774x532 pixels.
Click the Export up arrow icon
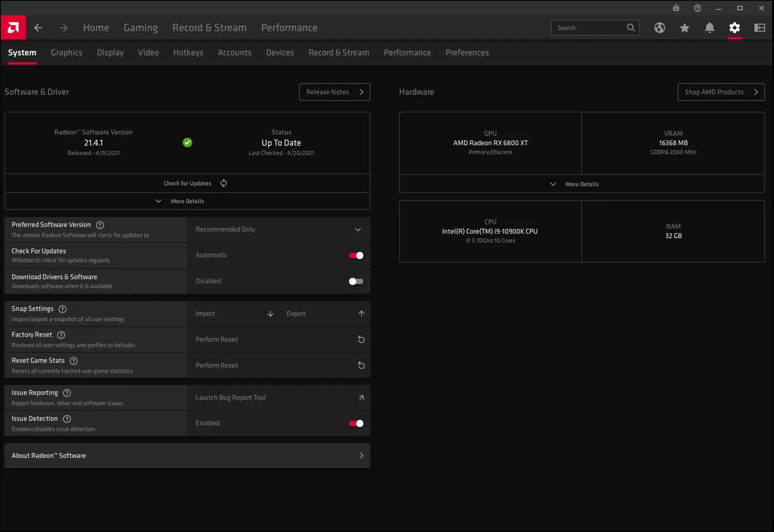[362, 314]
